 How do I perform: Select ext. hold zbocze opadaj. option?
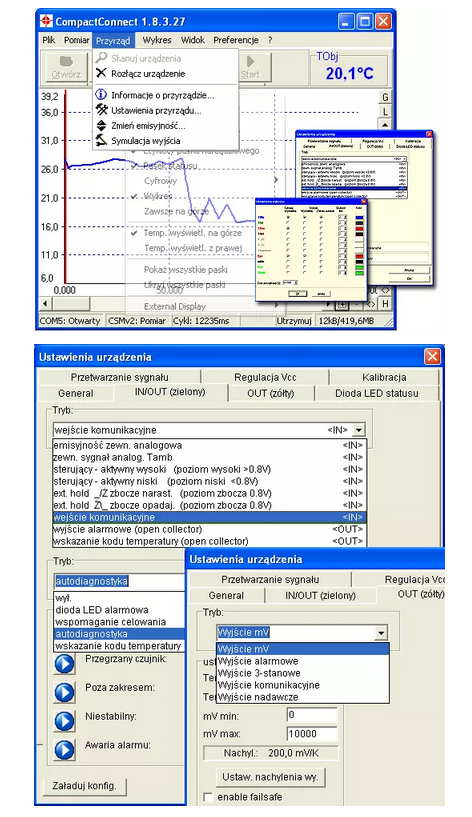[x=209, y=505]
